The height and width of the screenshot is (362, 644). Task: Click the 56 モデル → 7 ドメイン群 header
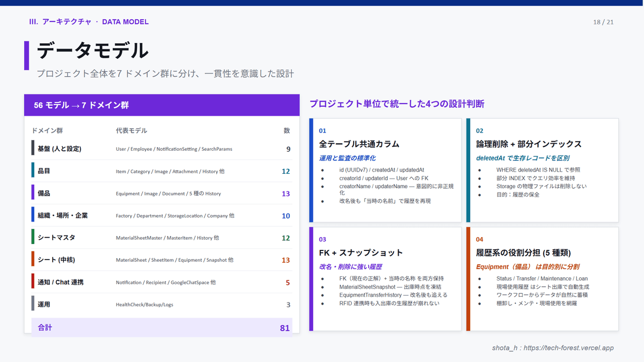point(81,106)
